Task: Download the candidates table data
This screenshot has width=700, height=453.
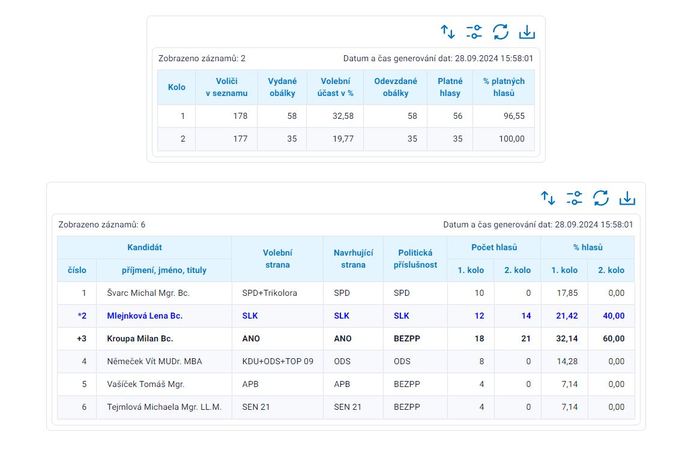Action: click(628, 198)
